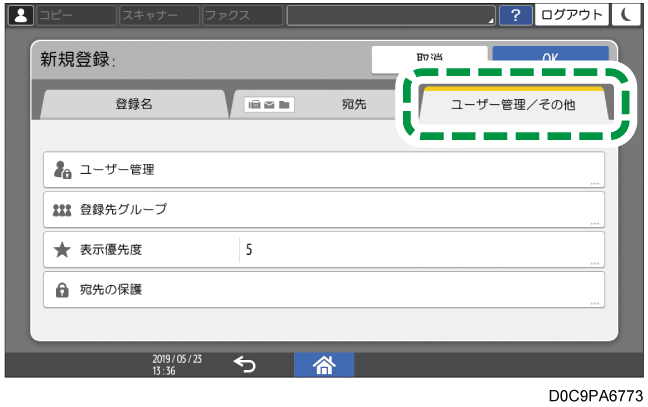Expand 宛先の保護 via its ellipsis
The height and width of the screenshot is (407, 648).
pyautogui.click(x=595, y=304)
